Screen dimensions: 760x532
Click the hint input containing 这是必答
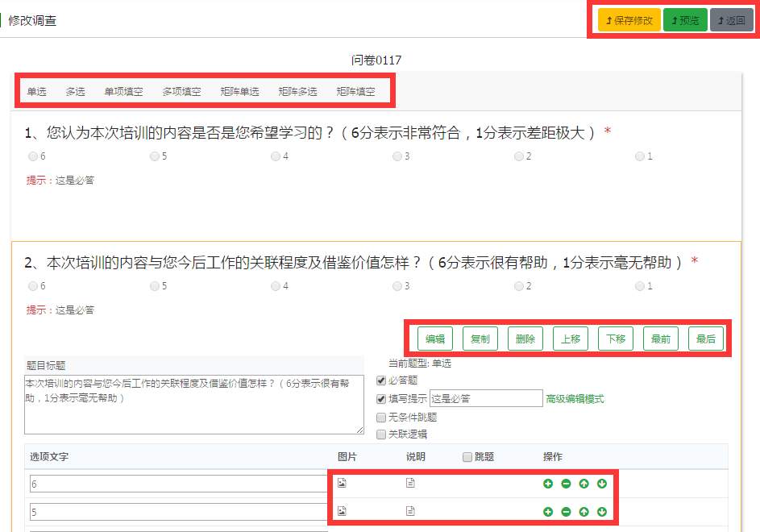(486, 399)
